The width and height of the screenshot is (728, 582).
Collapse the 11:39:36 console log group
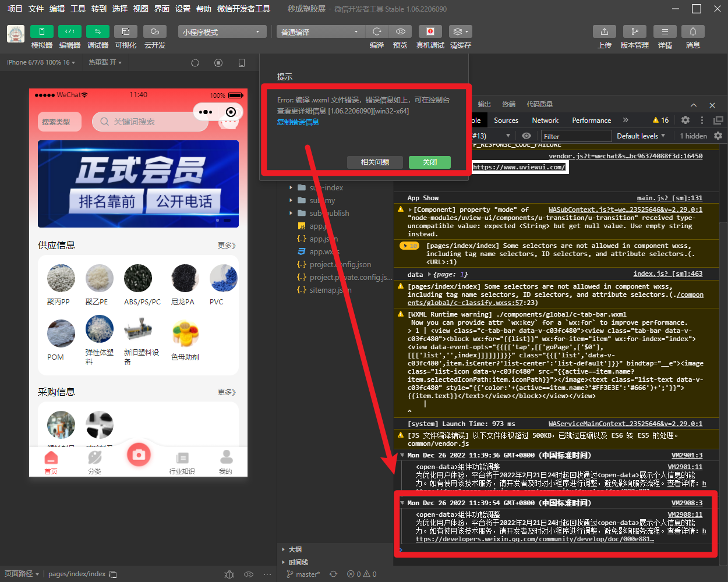tap(402, 455)
